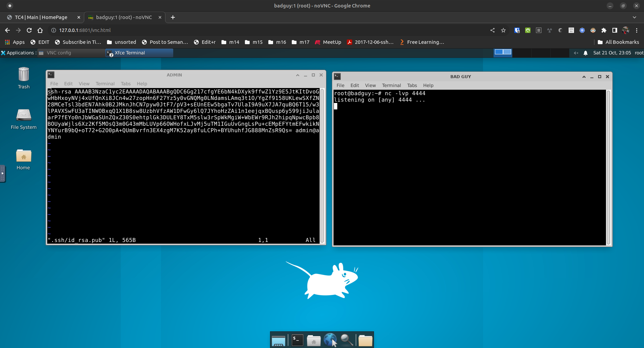Click the muted volume icon in Xfce panel

pos(576,53)
